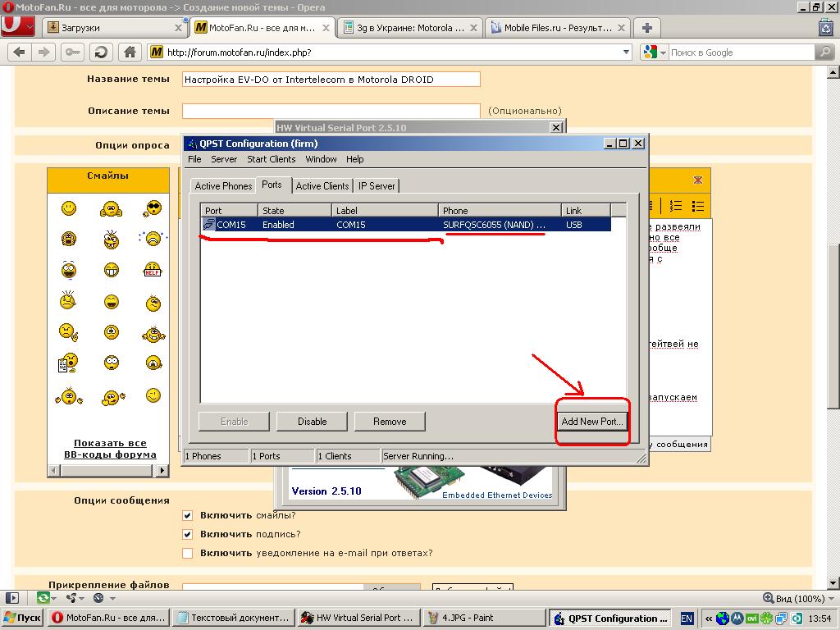The image size is (840, 630).
Task: Click the green clover icon in system tray
Action: click(x=766, y=619)
